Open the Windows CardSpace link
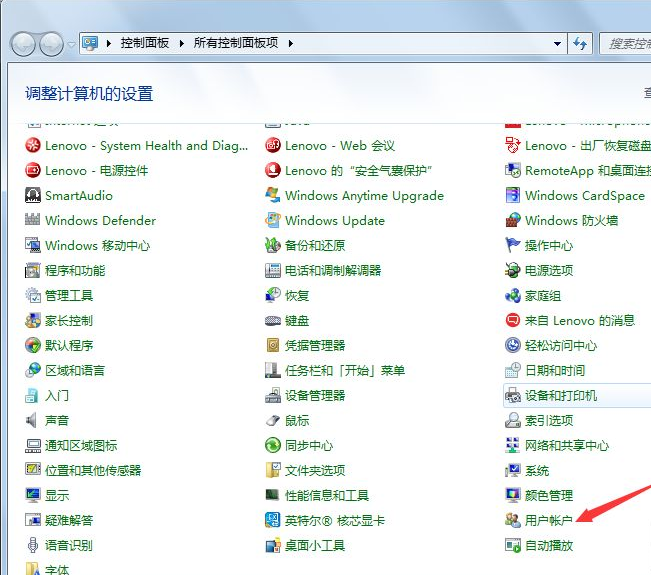 tap(585, 196)
